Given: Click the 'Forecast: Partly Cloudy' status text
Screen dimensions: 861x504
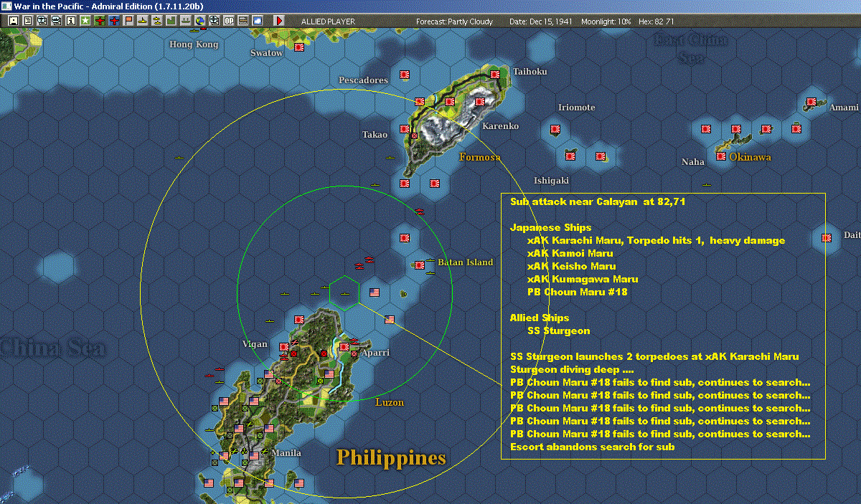Looking at the screenshot, I should click(x=455, y=22).
